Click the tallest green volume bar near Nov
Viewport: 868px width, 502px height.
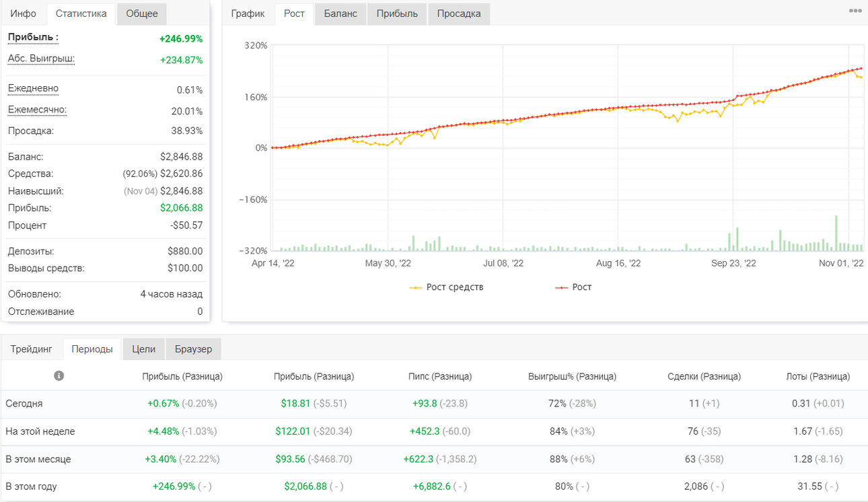pyautogui.click(x=836, y=233)
